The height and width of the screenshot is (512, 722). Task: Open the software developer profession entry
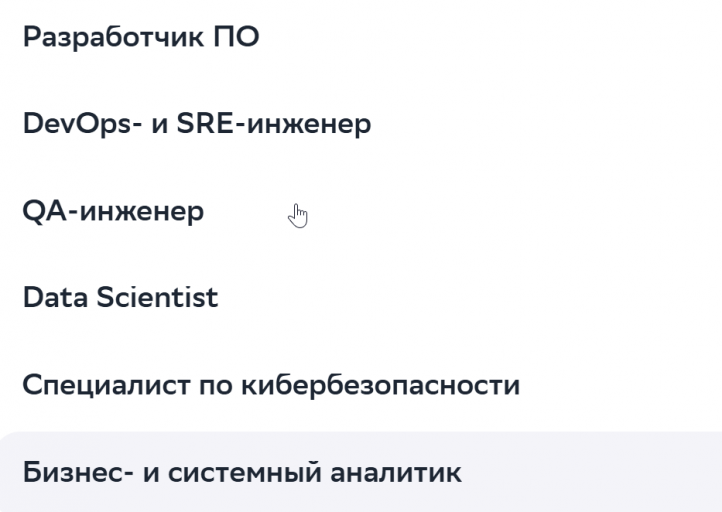(x=361, y=37)
